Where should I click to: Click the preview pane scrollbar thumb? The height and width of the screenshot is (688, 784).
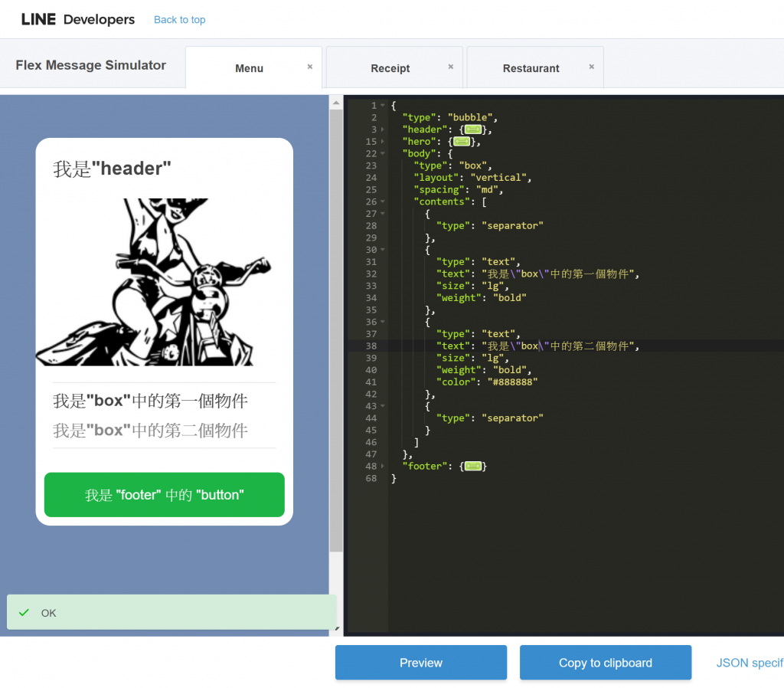[336, 330]
